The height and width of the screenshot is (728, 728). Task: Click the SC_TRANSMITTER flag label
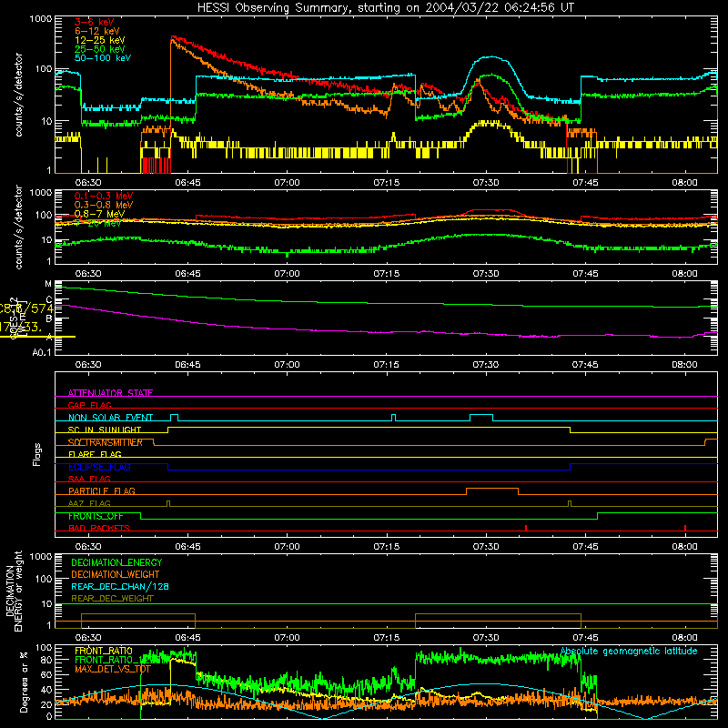point(106,442)
